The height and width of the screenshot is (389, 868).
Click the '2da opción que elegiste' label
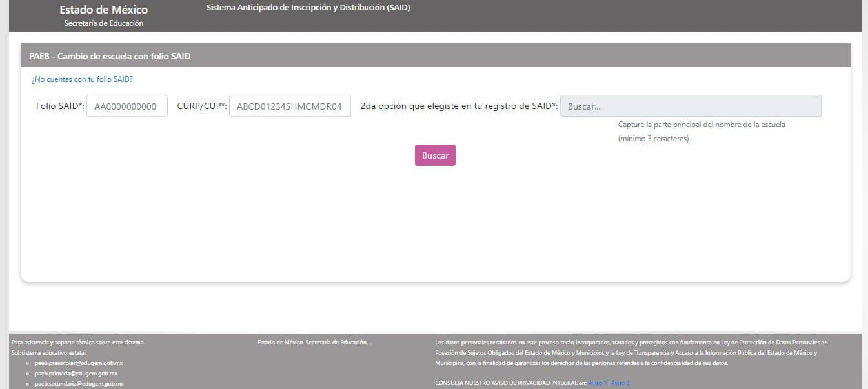[459, 106]
